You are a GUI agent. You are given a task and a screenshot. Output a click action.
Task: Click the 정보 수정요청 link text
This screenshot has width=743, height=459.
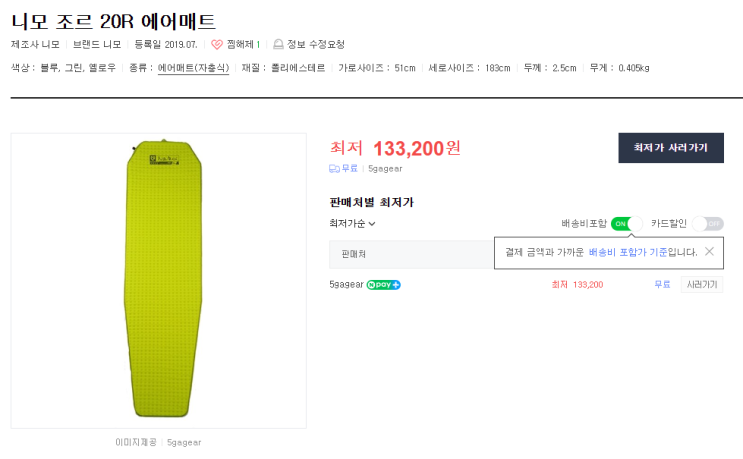pos(316,44)
